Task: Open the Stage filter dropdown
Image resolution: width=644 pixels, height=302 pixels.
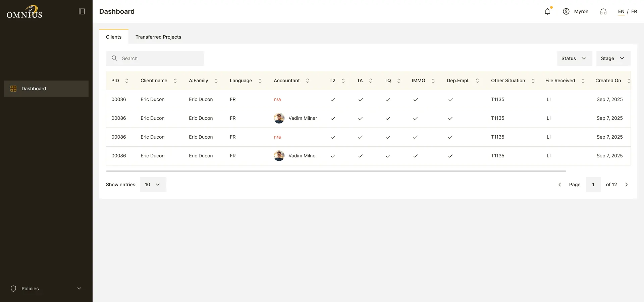Action: (613, 58)
